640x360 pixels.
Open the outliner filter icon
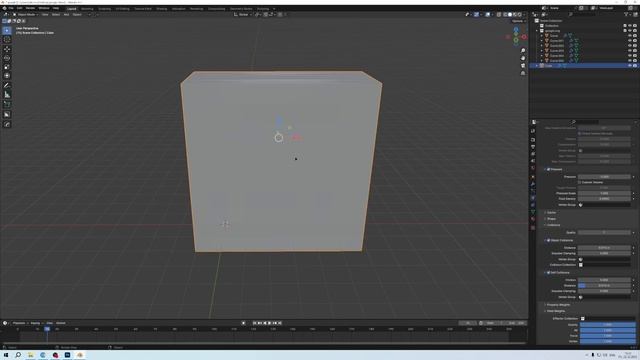click(x=627, y=14)
